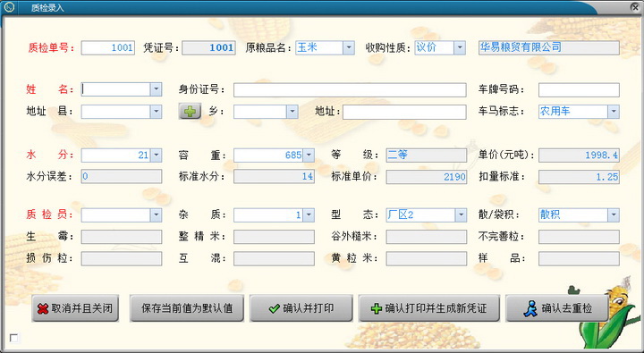644x353 pixels.
Task: Click 保存当前值为默认值 button
Action: click(187, 308)
